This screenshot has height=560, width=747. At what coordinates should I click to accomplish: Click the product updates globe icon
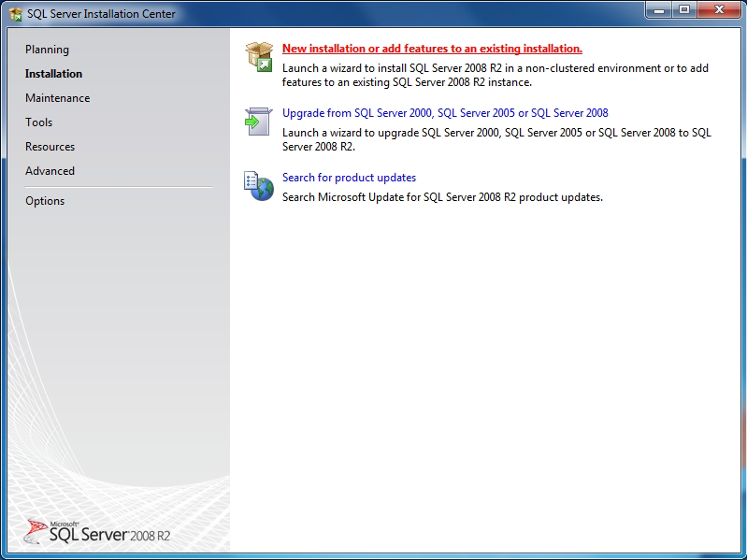pyautogui.click(x=259, y=186)
